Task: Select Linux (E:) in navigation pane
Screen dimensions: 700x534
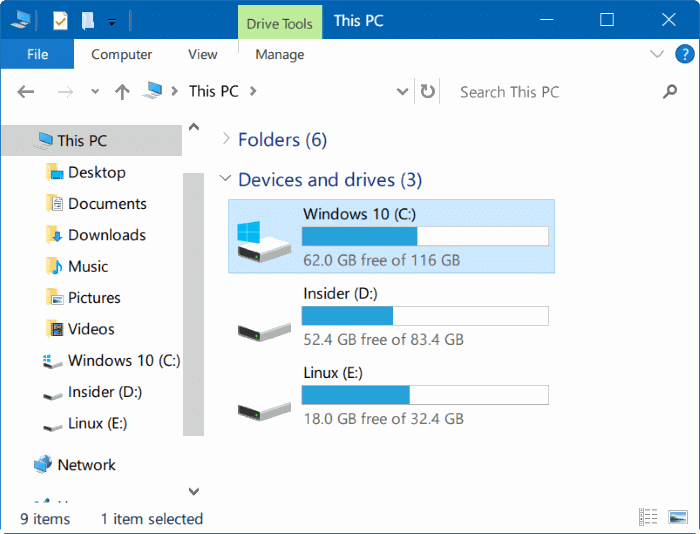Action: point(97,423)
